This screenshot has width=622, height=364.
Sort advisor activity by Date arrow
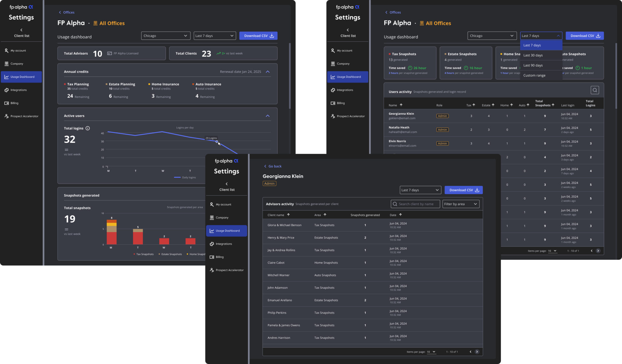(x=401, y=215)
